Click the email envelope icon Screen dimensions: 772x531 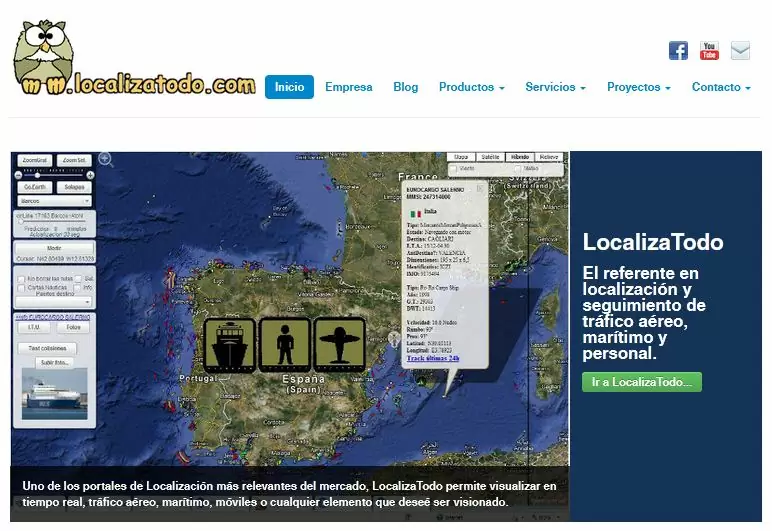pyautogui.click(x=740, y=51)
